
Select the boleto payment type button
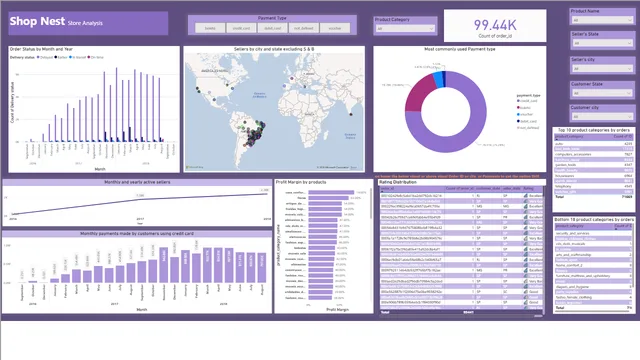click(x=210, y=28)
